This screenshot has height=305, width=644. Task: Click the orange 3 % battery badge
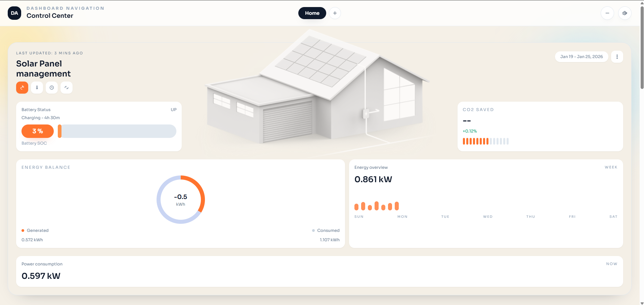pyautogui.click(x=38, y=131)
